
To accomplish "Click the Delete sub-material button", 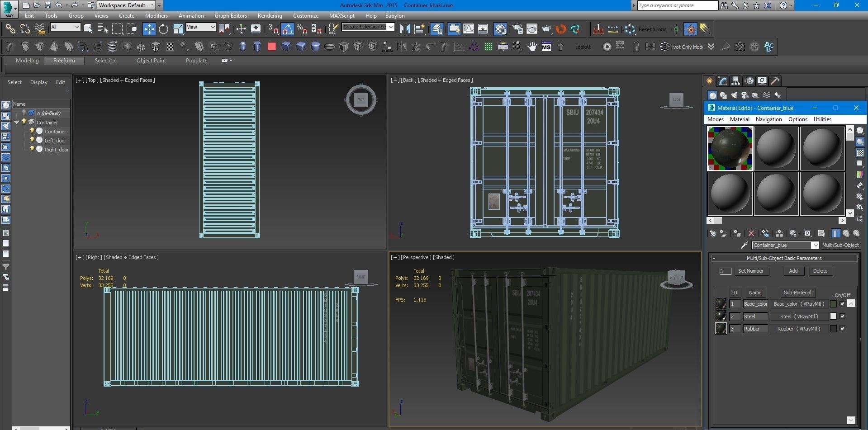I will [820, 271].
